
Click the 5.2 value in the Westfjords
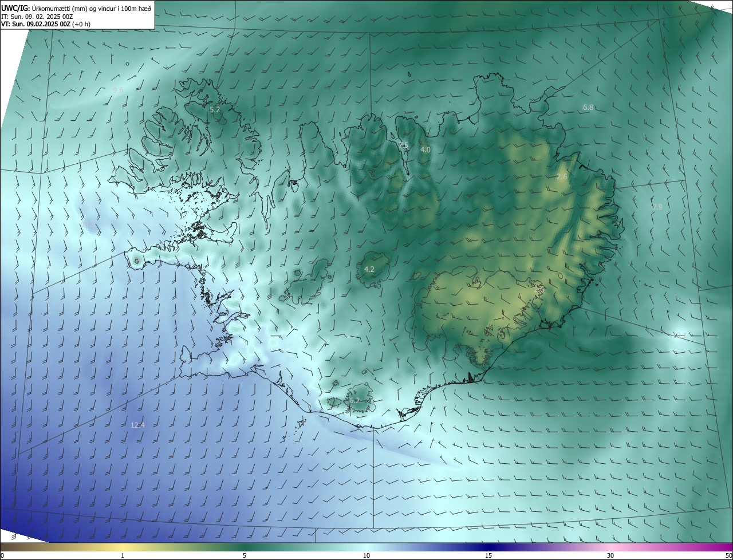(x=215, y=109)
